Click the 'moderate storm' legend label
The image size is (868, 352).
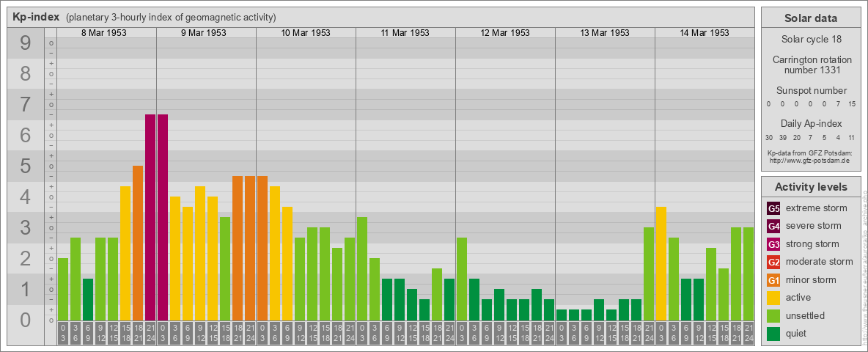coord(820,261)
